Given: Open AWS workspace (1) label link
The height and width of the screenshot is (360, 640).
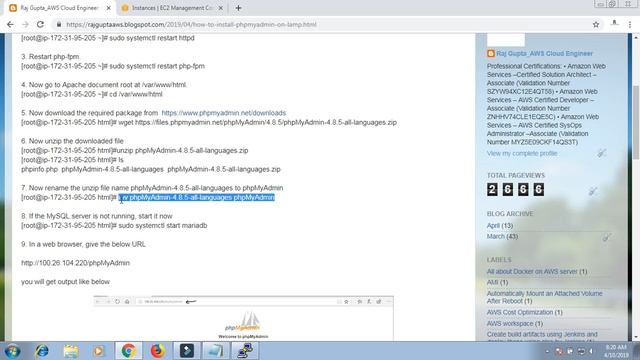Looking at the screenshot, I should coord(515,324).
